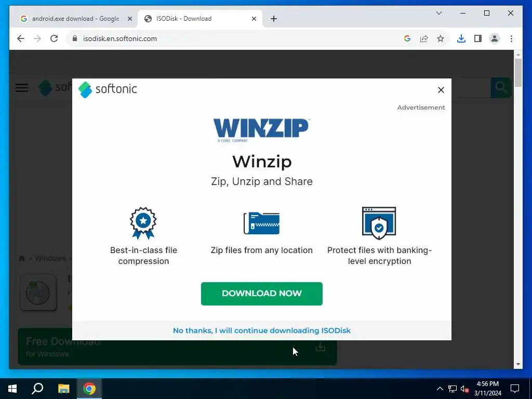This screenshot has height=399, width=532.
Task: Open Chrome profile menu
Action: click(495, 38)
